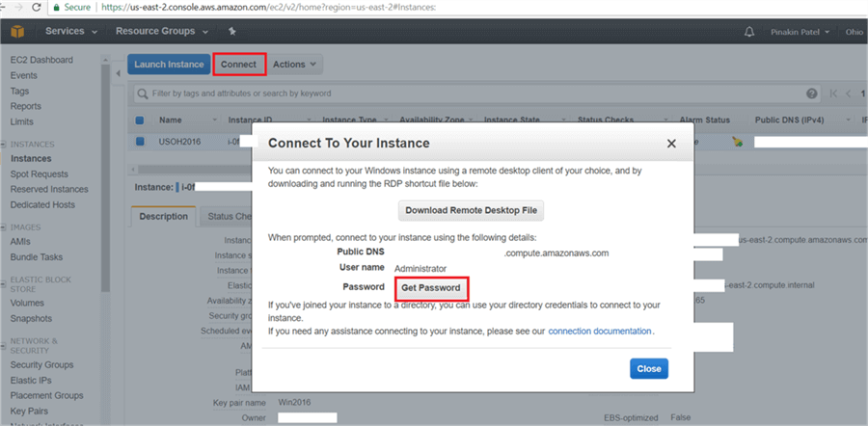Viewport: 868px width, 426px height.
Task: Click the help question mark icon
Action: click(811, 93)
